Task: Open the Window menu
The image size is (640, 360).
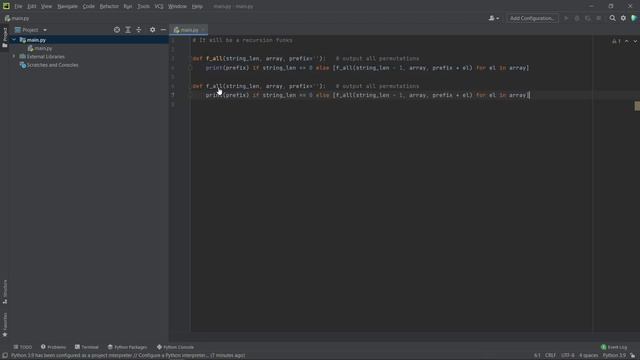Action: pos(177,7)
